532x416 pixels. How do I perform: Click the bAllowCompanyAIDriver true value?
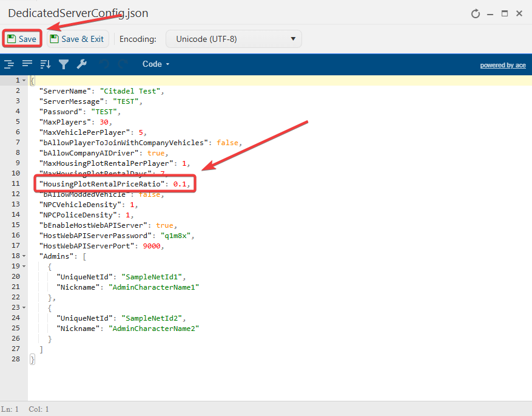click(x=156, y=153)
